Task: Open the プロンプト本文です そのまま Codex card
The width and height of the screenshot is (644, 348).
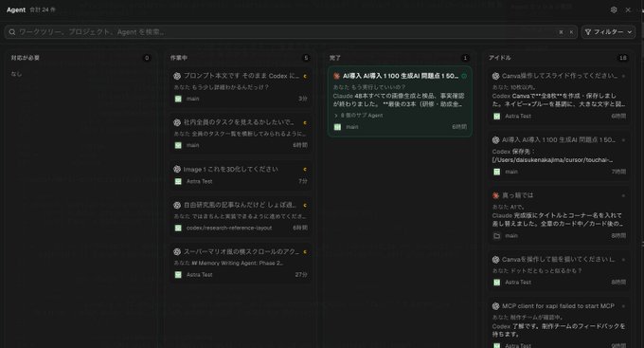Action: (241, 87)
